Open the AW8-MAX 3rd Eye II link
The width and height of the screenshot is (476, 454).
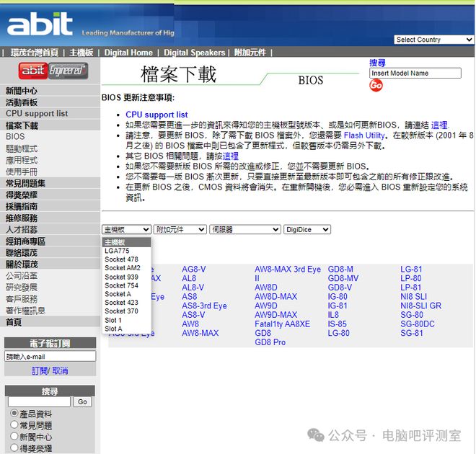tap(288, 274)
